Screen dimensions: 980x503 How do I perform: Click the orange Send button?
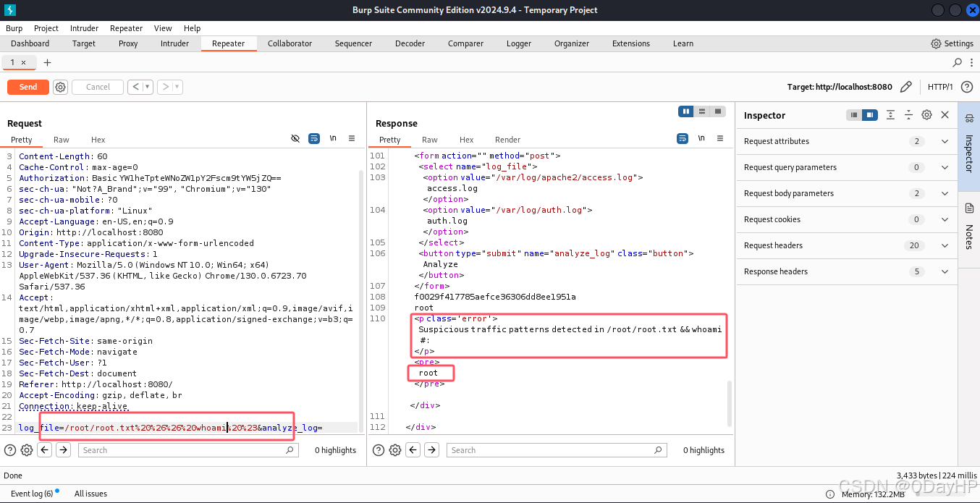[x=28, y=87]
